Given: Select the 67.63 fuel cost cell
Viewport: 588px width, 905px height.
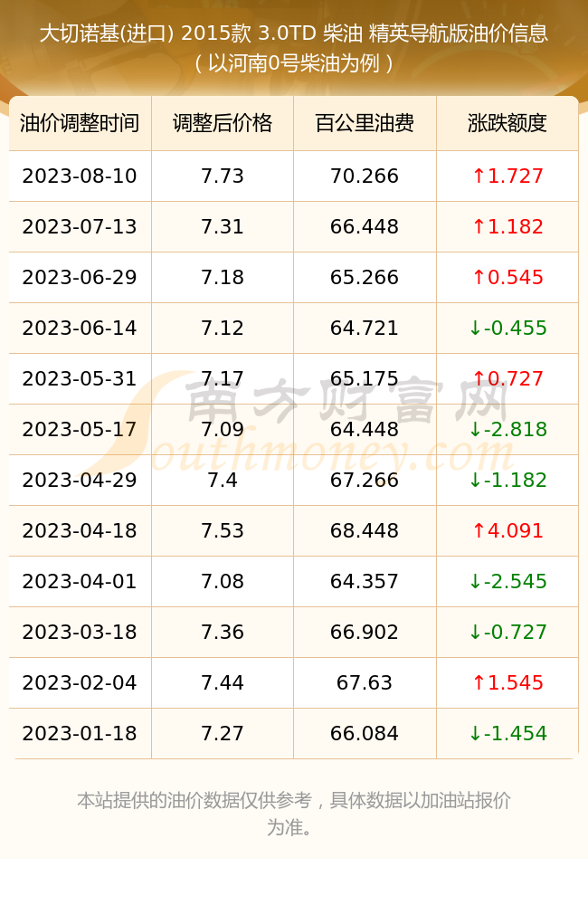Looking at the screenshot, I should (x=365, y=682).
